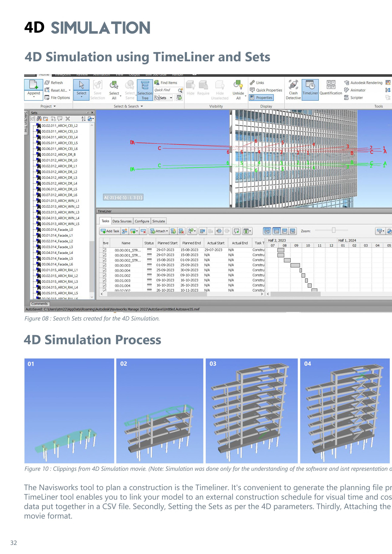Toggle active checkbox for task 00.01.002

click(105, 275)
